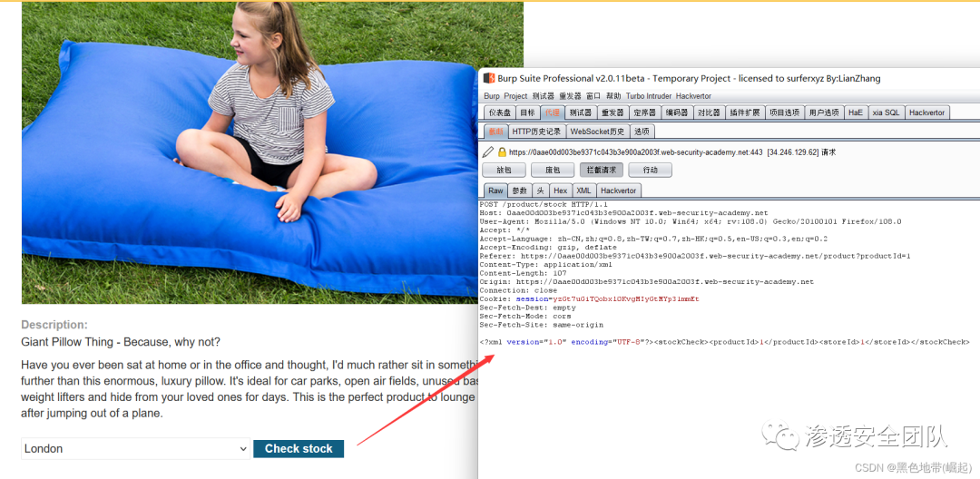The width and height of the screenshot is (980, 479).
Task: Toggle the 拦截请求 intercept button
Action: point(602,170)
